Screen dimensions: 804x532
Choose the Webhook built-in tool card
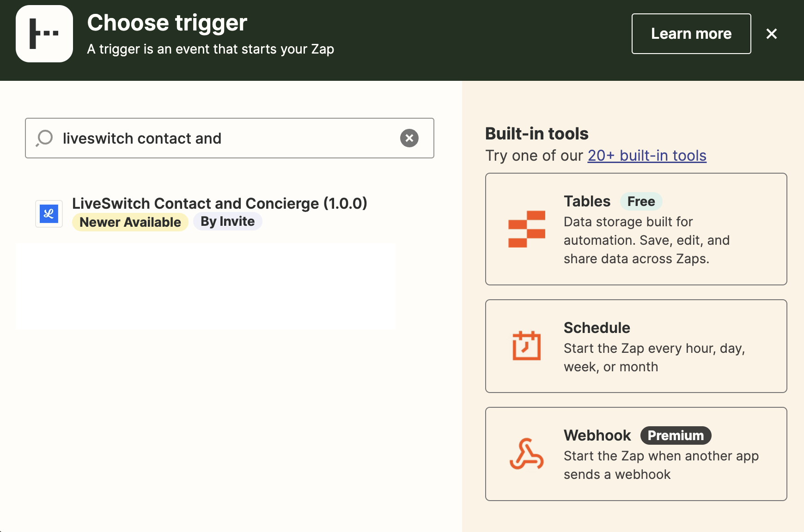tap(636, 454)
